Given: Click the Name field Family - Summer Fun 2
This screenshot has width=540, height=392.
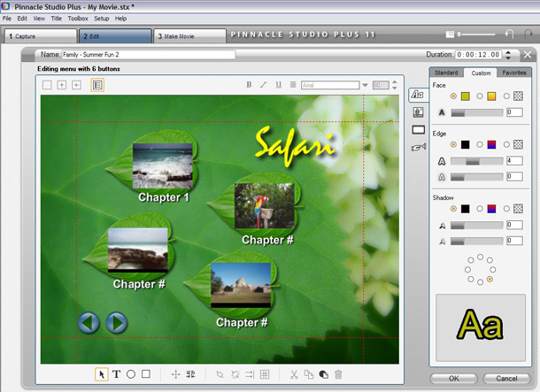Looking at the screenshot, I should pos(149,55).
